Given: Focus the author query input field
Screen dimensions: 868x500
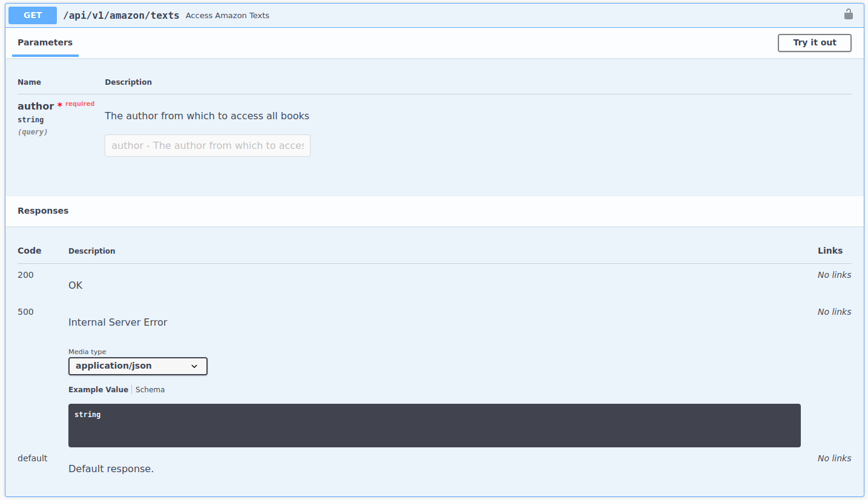Looking at the screenshot, I should [207, 145].
